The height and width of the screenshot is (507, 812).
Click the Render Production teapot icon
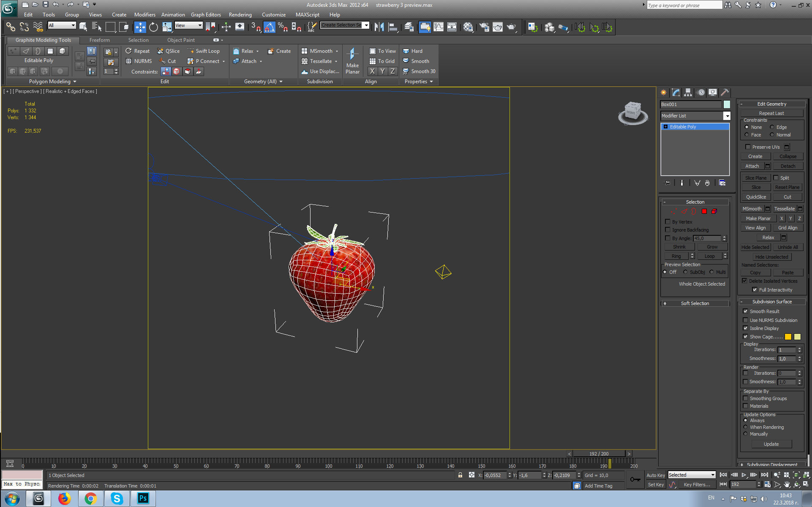[511, 27]
